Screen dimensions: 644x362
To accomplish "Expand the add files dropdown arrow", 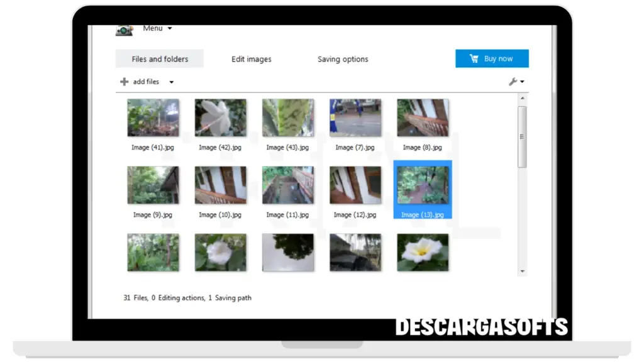I will click(x=171, y=82).
